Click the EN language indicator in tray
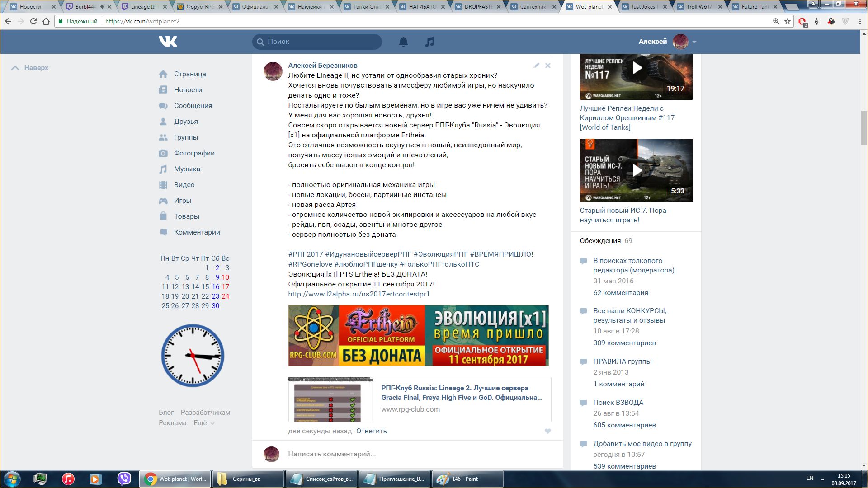 pos(810,478)
